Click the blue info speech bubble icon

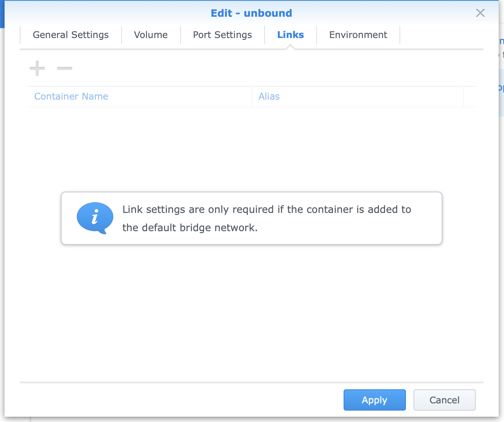[x=95, y=218]
